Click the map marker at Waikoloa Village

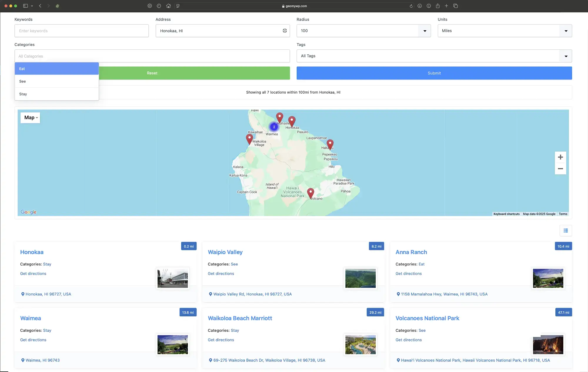pyautogui.click(x=249, y=139)
